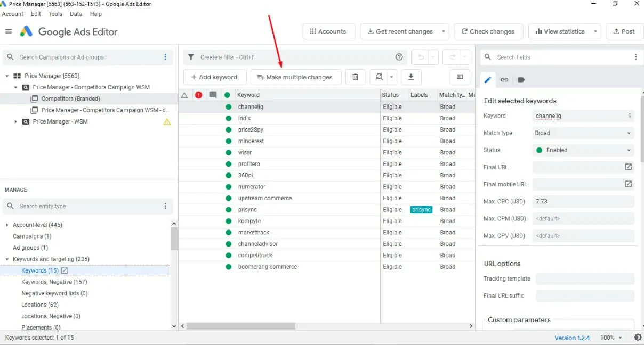Expand the Account-level (445) section
This screenshot has height=345, width=644.
7,225
